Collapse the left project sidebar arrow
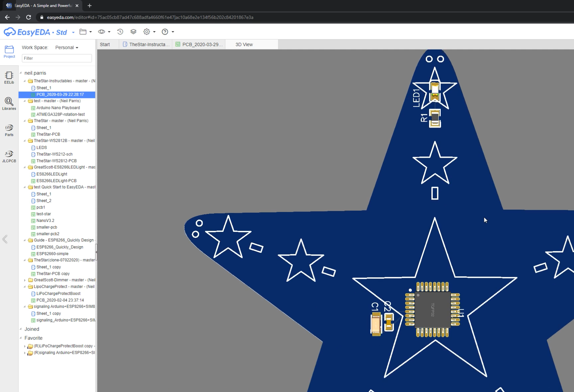574x392 pixels. pos(5,239)
